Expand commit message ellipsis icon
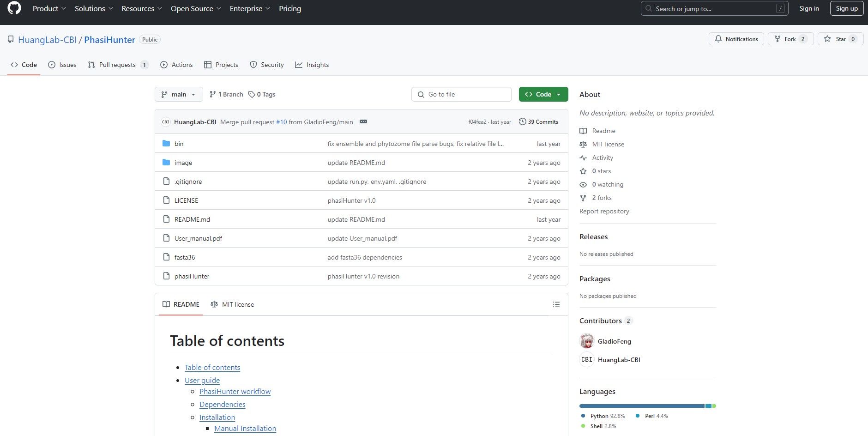The height and width of the screenshot is (436, 868). point(363,121)
